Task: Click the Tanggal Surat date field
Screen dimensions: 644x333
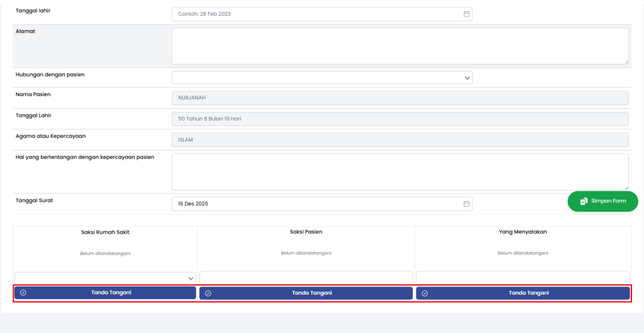Action: 314,204
